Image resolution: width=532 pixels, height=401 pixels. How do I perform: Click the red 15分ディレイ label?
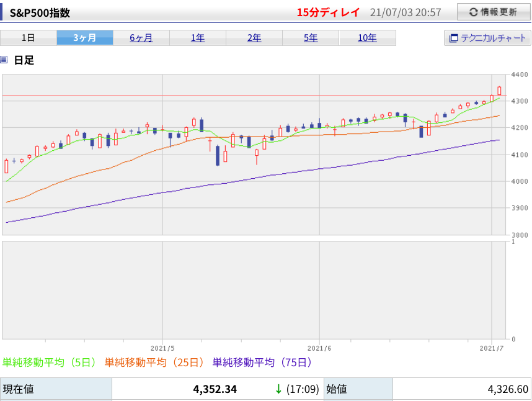tap(328, 12)
